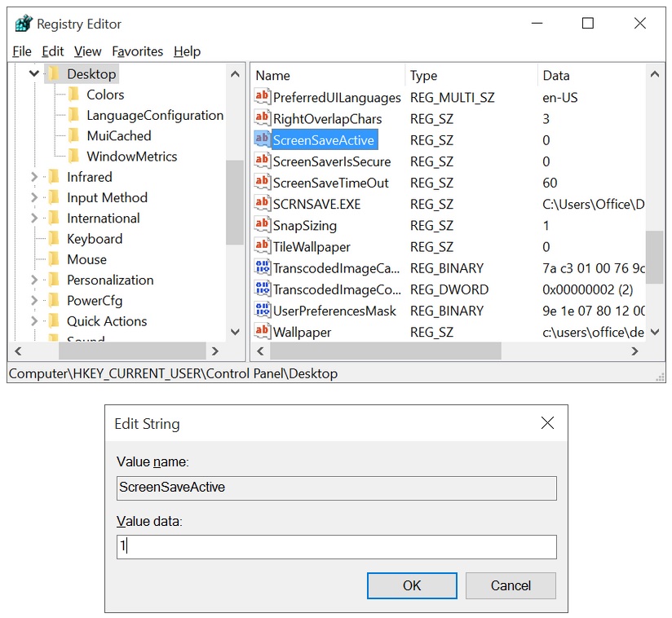Click the binary icon next to UserPreferencesMask
Viewport: 672px width, 618px height.
262,311
